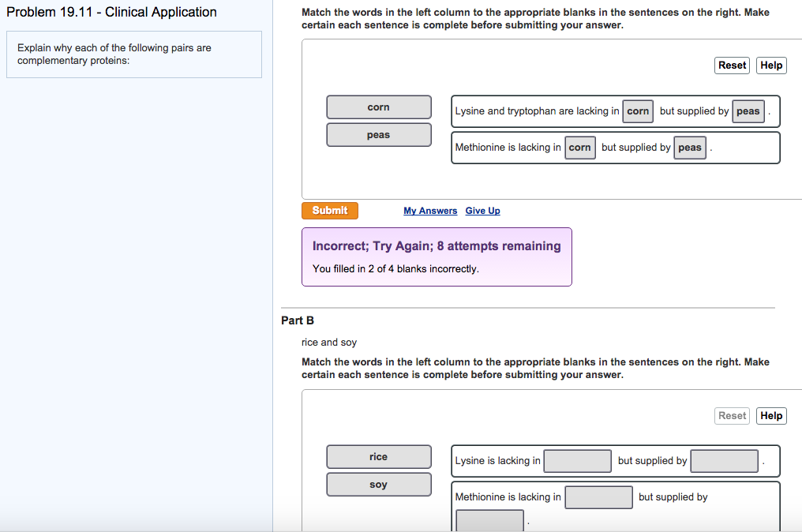The width and height of the screenshot is (802, 532).
Task: Click the Submit button
Action: coord(329,211)
